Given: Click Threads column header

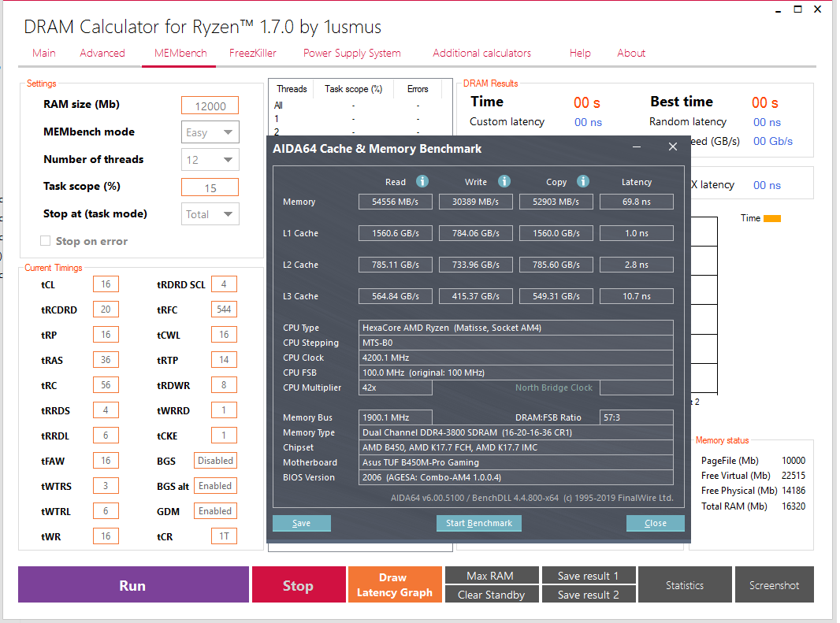Looking at the screenshot, I should click(292, 89).
